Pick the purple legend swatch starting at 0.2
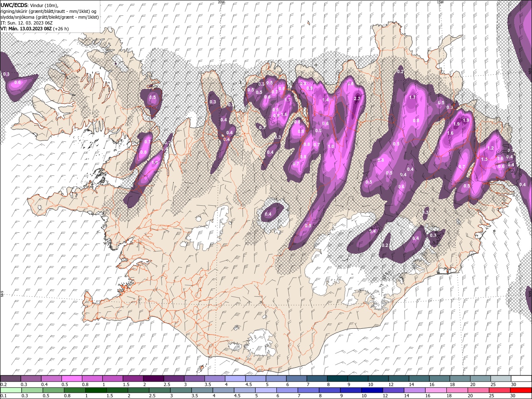 10,379
